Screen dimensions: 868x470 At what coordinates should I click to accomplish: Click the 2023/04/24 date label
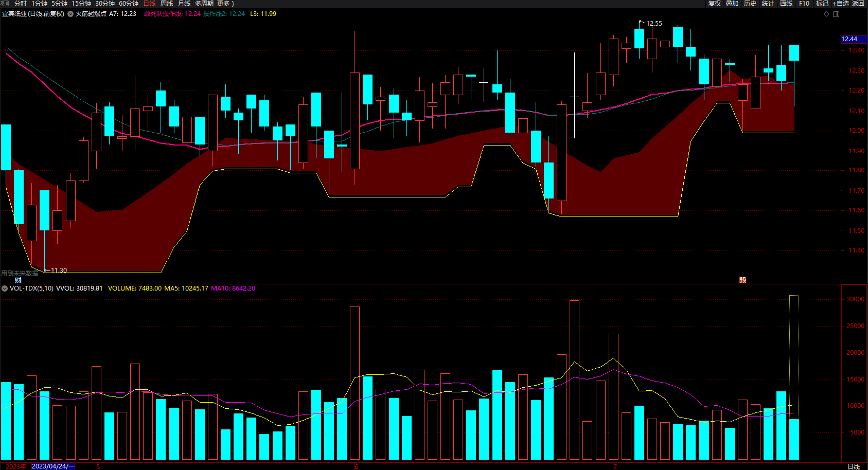[54, 466]
